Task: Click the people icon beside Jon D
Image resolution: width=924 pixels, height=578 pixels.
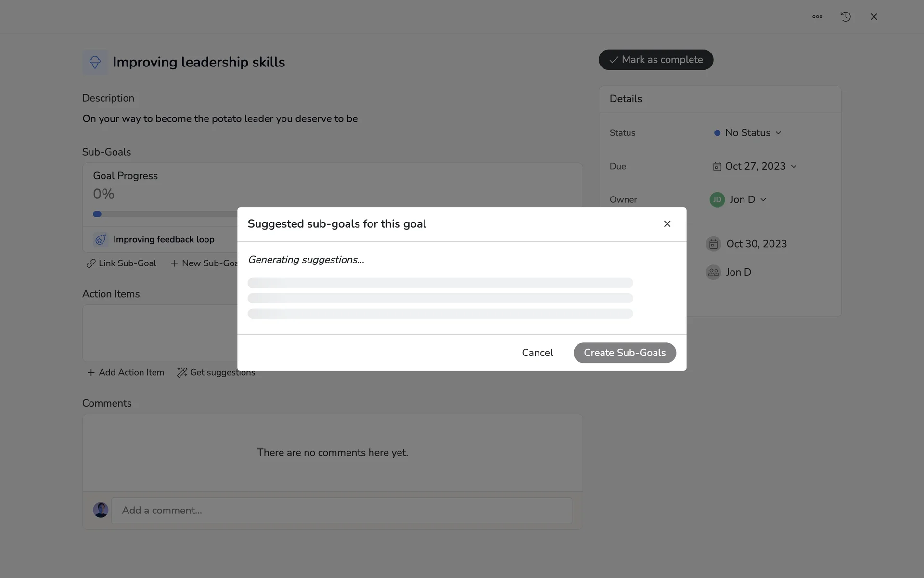Action: [713, 272]
